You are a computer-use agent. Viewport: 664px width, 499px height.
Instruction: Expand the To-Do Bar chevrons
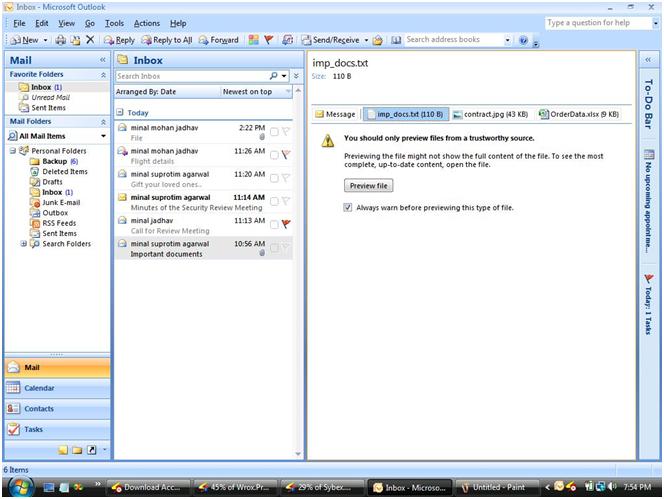coord(648,60)
